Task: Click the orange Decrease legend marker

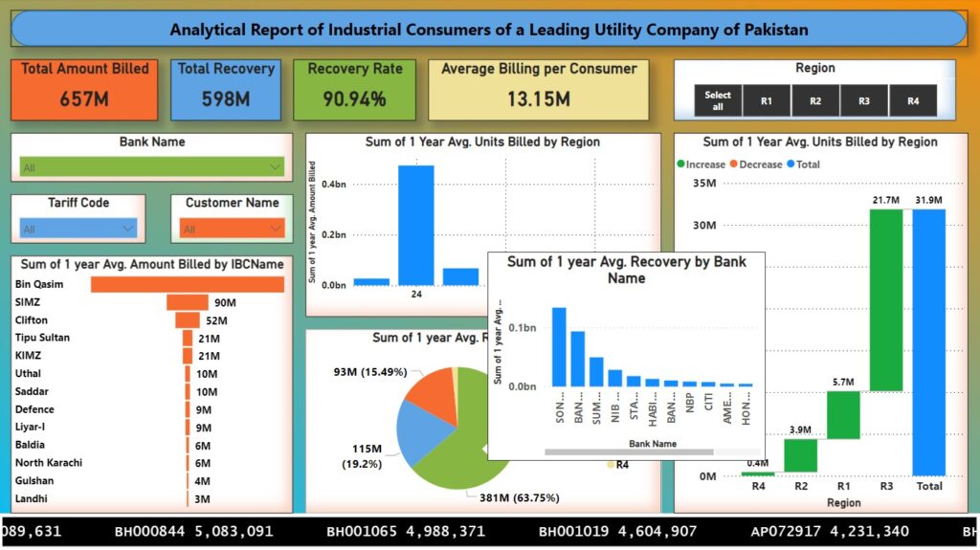Action: (735, 165)
